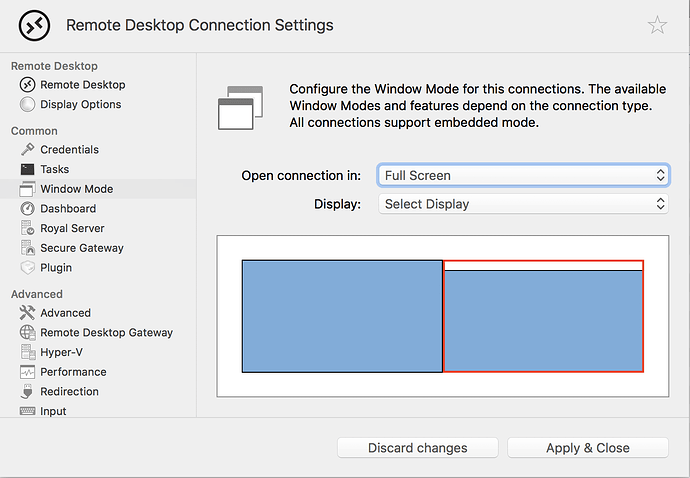Click the Hyper-V icon in sidebar
Image resolution: width=690 pixels, height=478 pixels.
point(27,352)
